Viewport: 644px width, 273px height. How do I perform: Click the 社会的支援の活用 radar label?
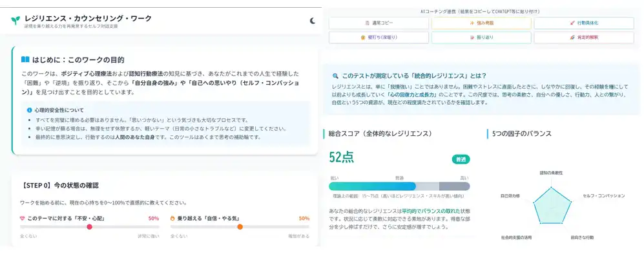tap(516, 237)
